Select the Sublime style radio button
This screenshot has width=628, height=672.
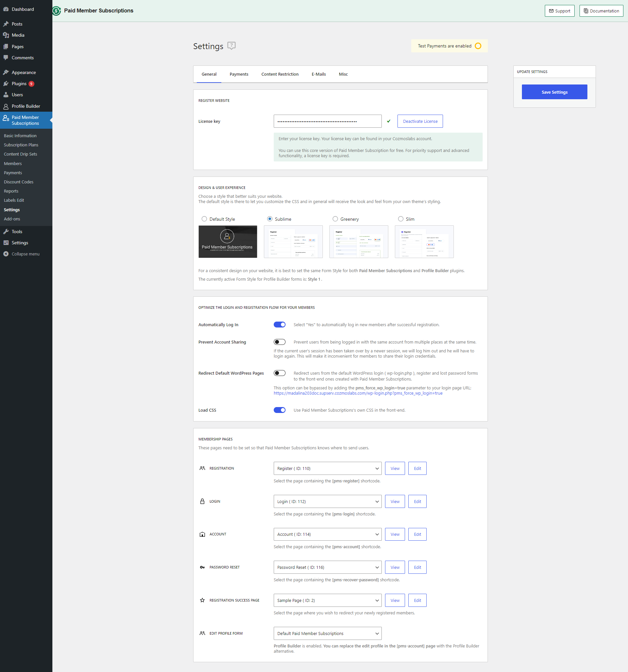[270, 219]
